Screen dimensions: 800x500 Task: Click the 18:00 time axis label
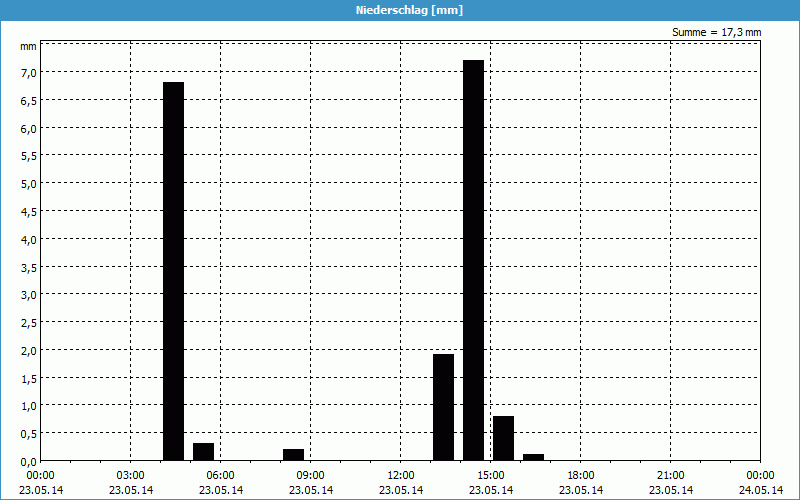(x=581, y=475)
